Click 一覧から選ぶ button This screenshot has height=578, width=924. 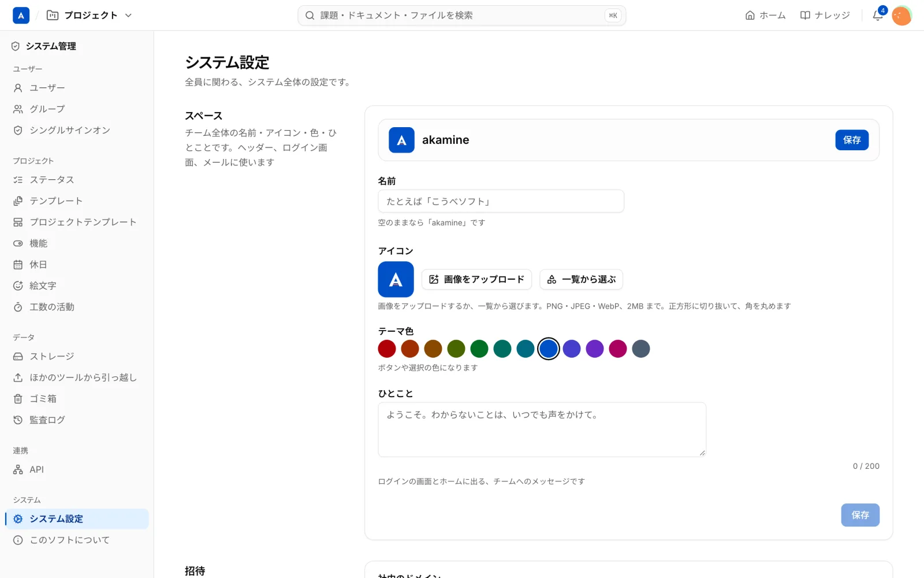[581, 279]
